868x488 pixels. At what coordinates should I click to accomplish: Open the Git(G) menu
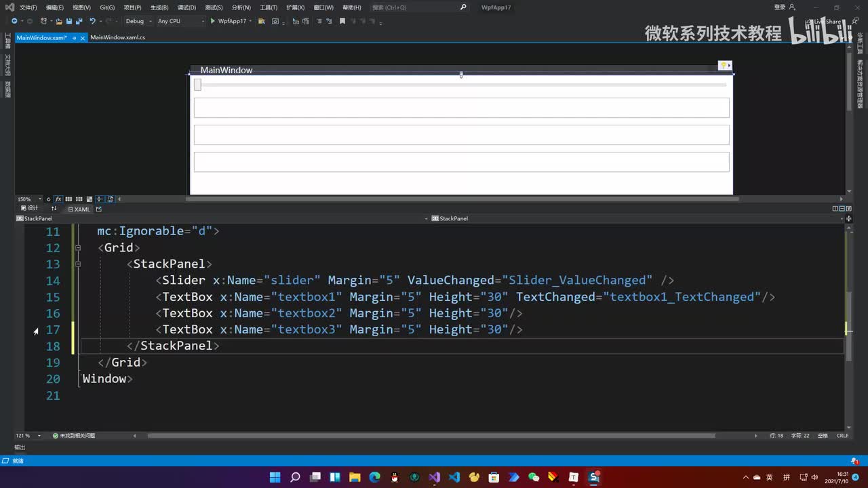pyautogui.click(x=107, y=7)
